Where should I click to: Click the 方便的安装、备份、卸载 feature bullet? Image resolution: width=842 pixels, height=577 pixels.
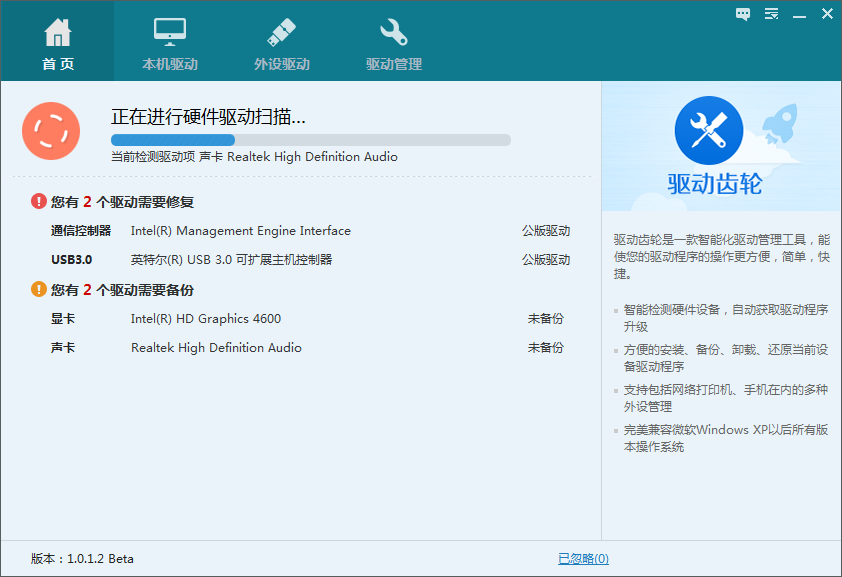coord(725,358)
